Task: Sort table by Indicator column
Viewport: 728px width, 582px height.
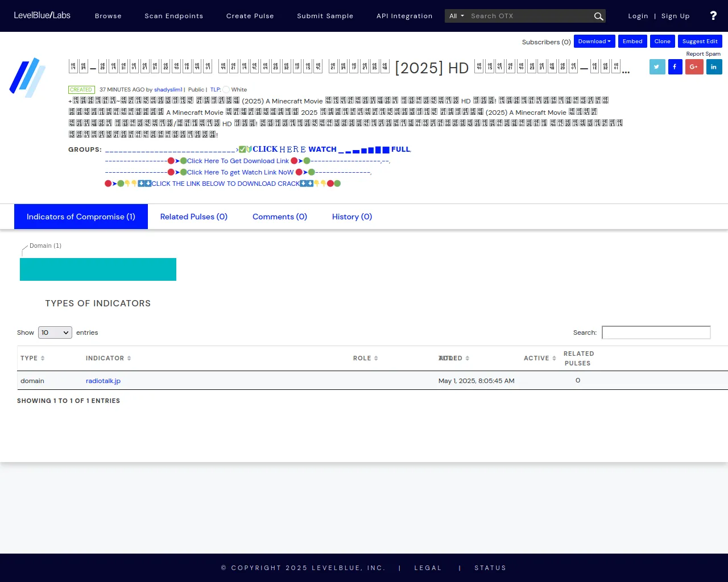Action: pos(108,358)
